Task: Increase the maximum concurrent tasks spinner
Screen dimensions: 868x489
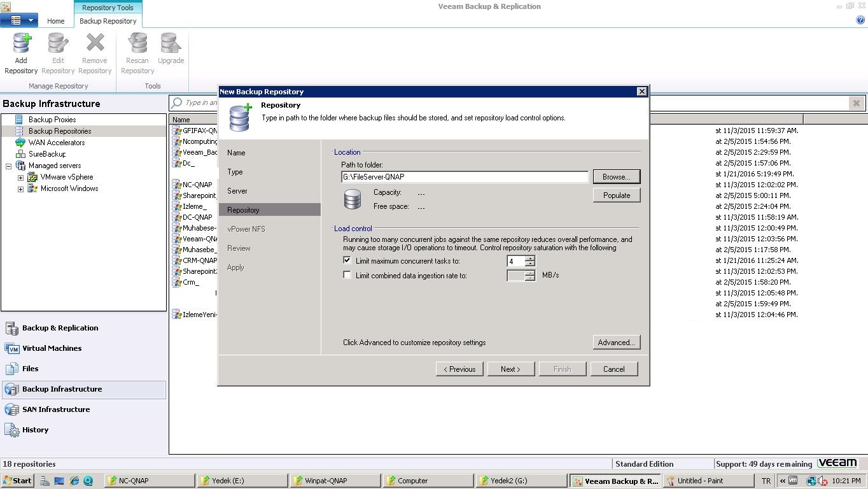Action: [530, 258]
